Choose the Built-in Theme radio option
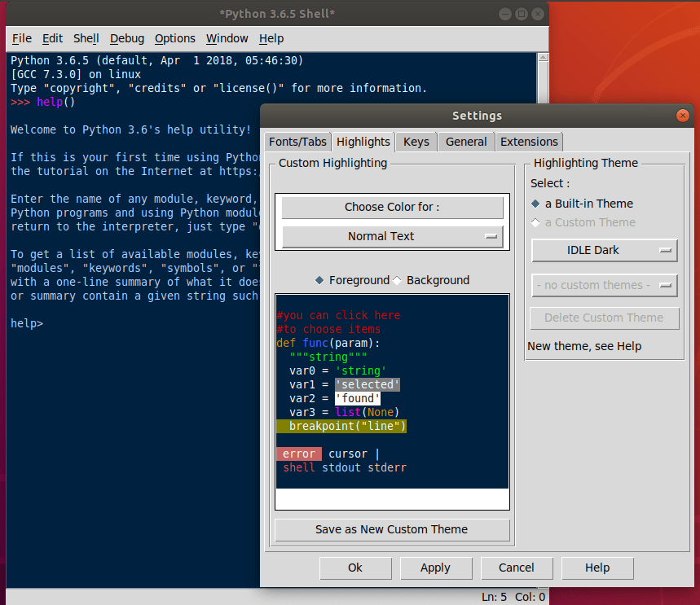Viewport: 700px width, 605px height. tap(535, 204)
